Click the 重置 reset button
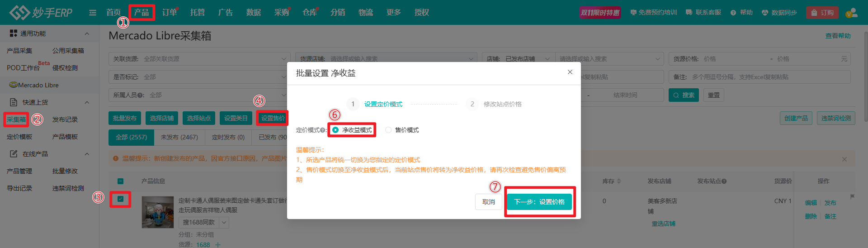This screenshot has width=868, height=248. click(714, 95)
